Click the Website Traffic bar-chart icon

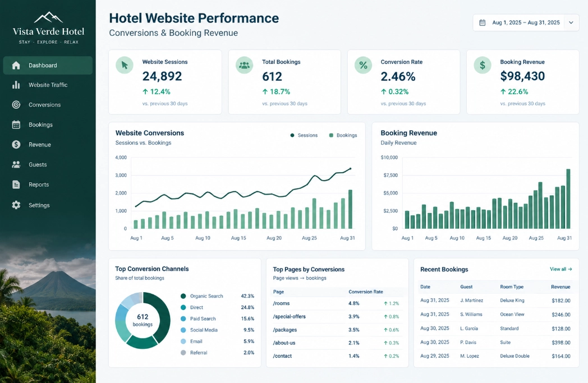tap(16, 85)
